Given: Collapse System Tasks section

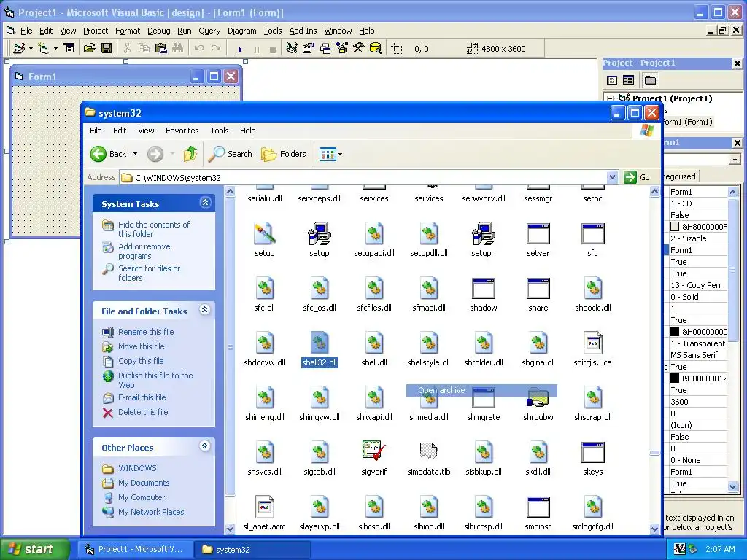Looking at the screenshot, I should tap(205, 203).
